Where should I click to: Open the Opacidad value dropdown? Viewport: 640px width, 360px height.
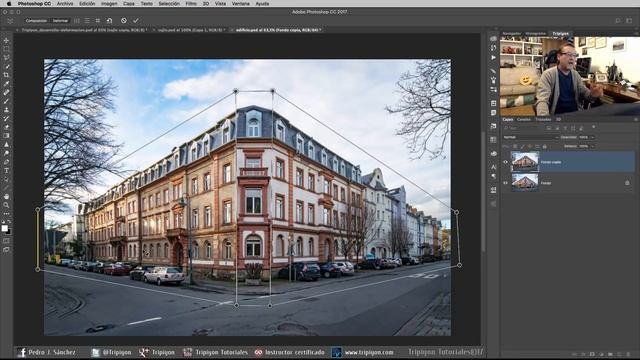tap(593, 137)
